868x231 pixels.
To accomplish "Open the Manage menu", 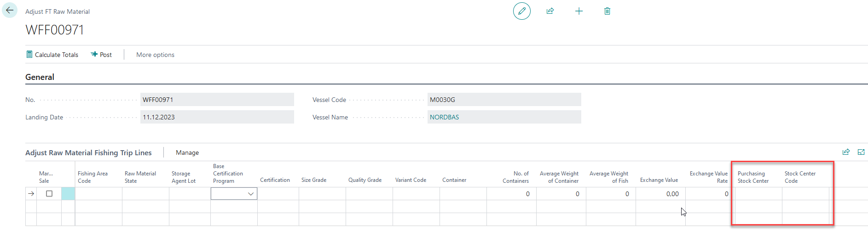I will (187, 152).
